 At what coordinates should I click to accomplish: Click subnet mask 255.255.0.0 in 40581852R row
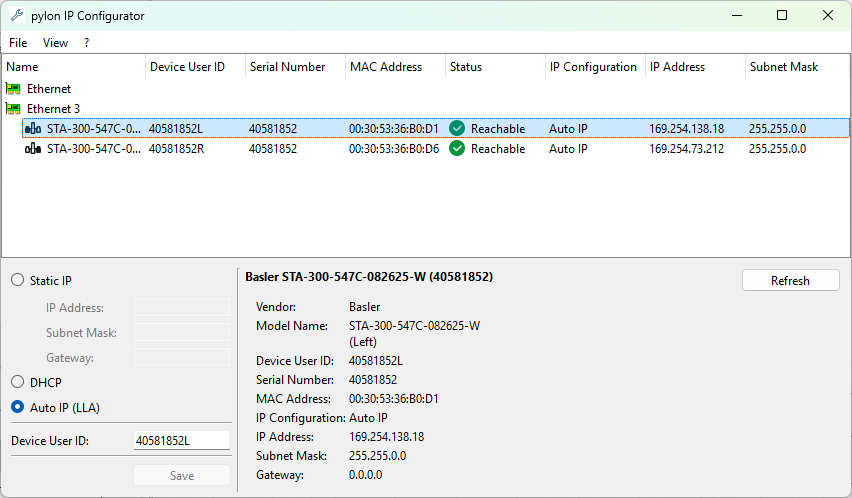click(777, 148)
